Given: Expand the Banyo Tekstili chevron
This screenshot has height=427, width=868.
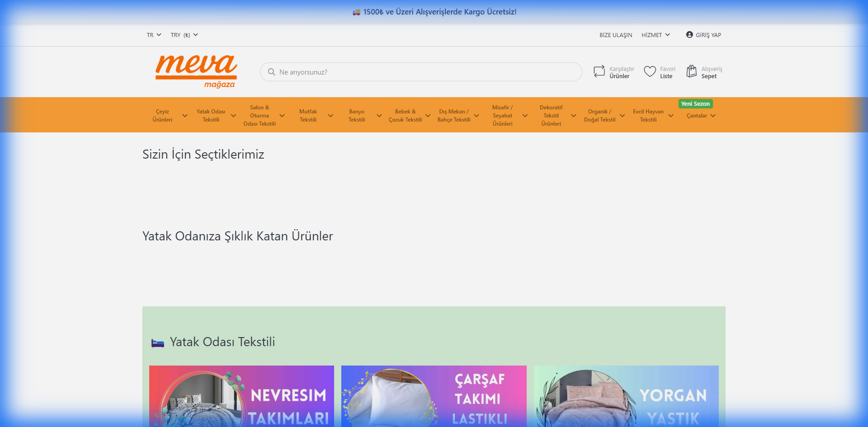Looking at the screenshot, I should 379,116.
